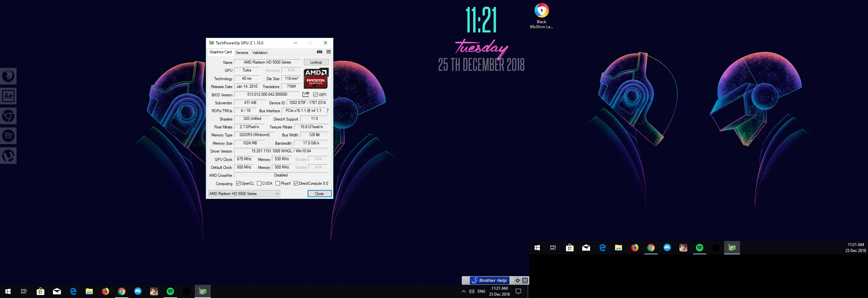Screen dimensions: 868x298
Task: Launch uTorrent from the left dock
Action: point(8,156)
